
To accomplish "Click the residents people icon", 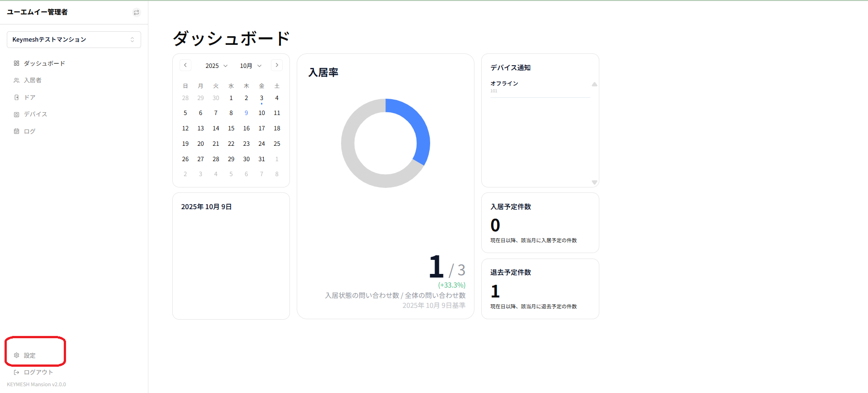I will tap(16, 80).
